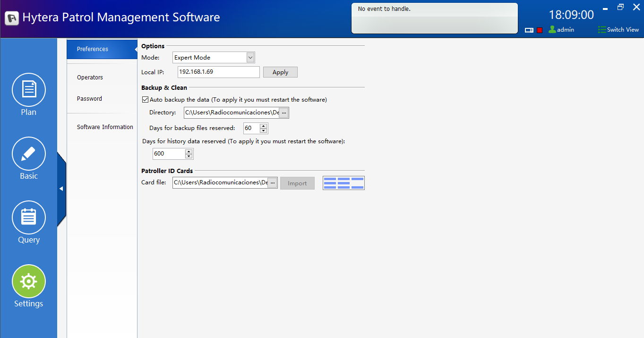Open the Query calendar icon
644x338 pixels.
click(29, 217)
